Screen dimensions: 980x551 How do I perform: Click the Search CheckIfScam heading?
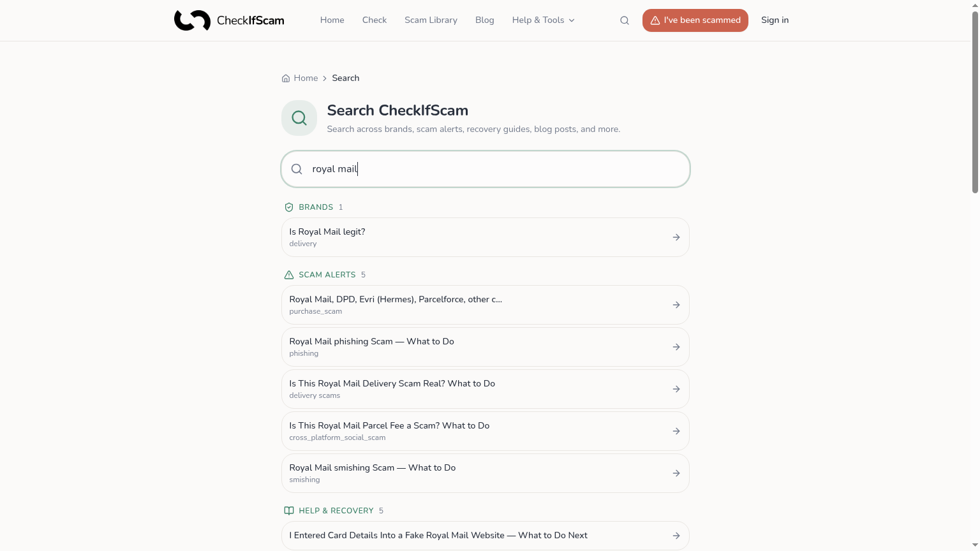coord(397,110)
